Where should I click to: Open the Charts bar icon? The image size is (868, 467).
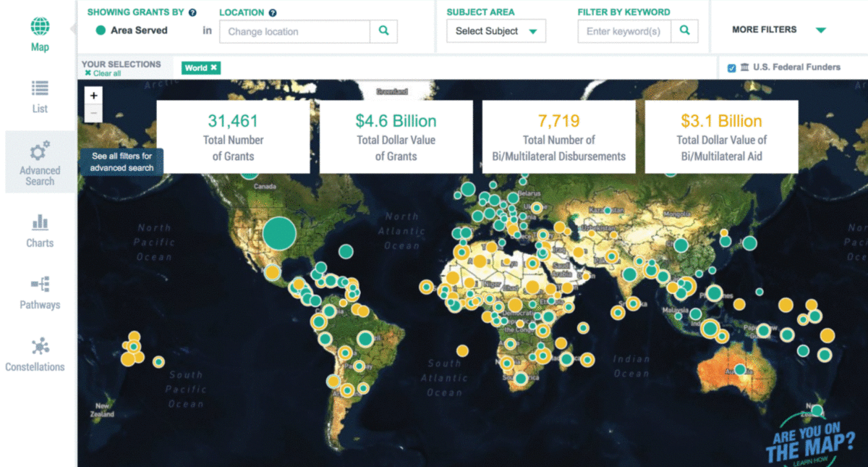tap(40, 222)
